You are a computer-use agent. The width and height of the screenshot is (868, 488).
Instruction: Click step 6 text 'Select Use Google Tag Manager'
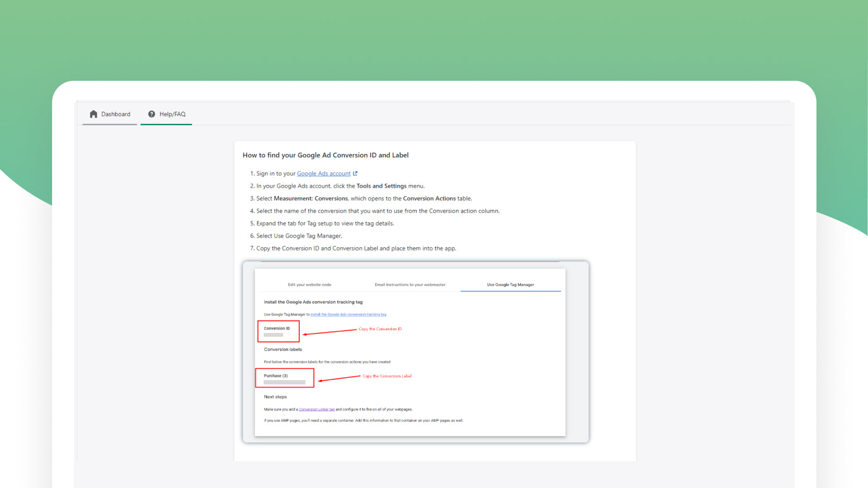click(299, 236)
